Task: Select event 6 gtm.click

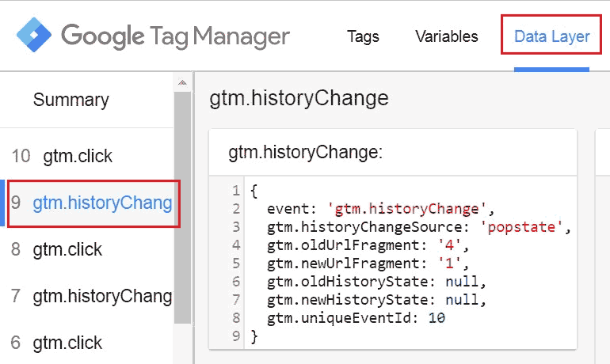Action: coord(67,343)
